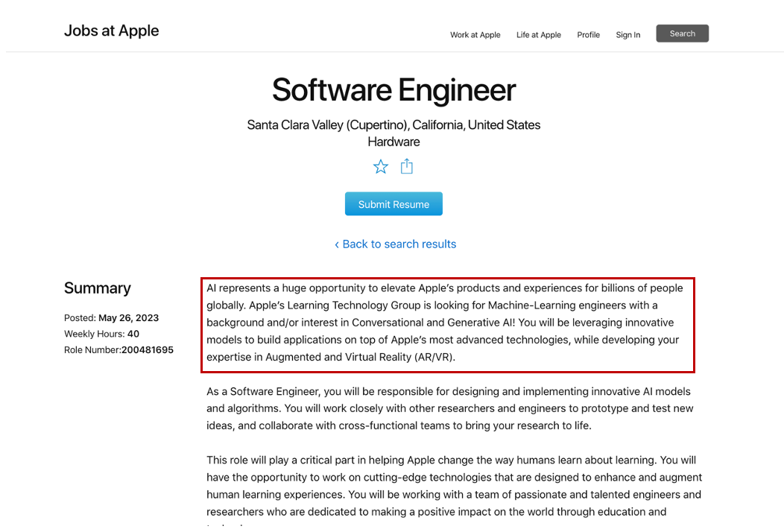Click the Summary section heading
The width and height of the screenshot is (784, 532).
click(x=98, y=288)
